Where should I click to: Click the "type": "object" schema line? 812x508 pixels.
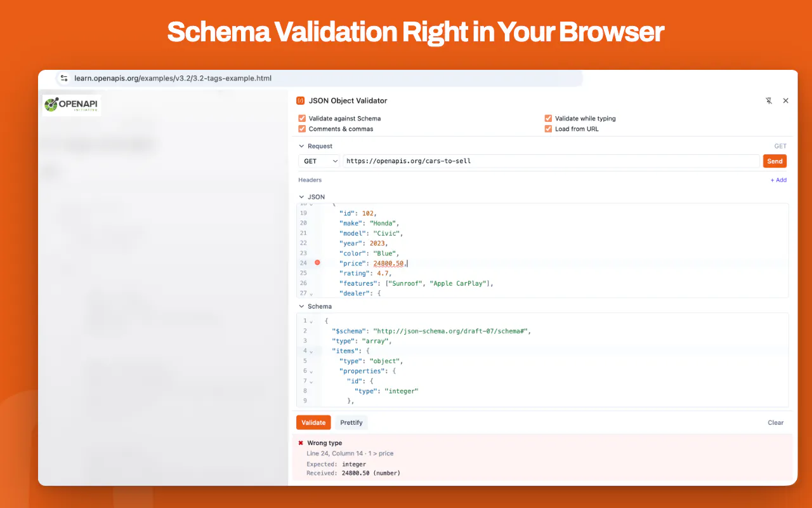pos(371,361)
